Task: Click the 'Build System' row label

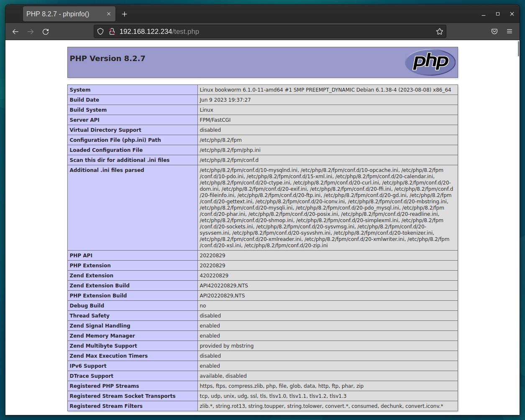Action: click(x=88, y=110)
